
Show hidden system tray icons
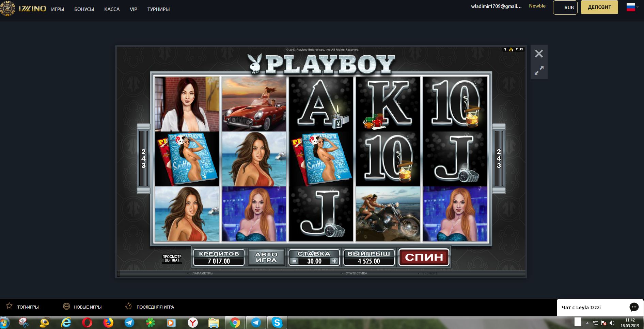587,323
